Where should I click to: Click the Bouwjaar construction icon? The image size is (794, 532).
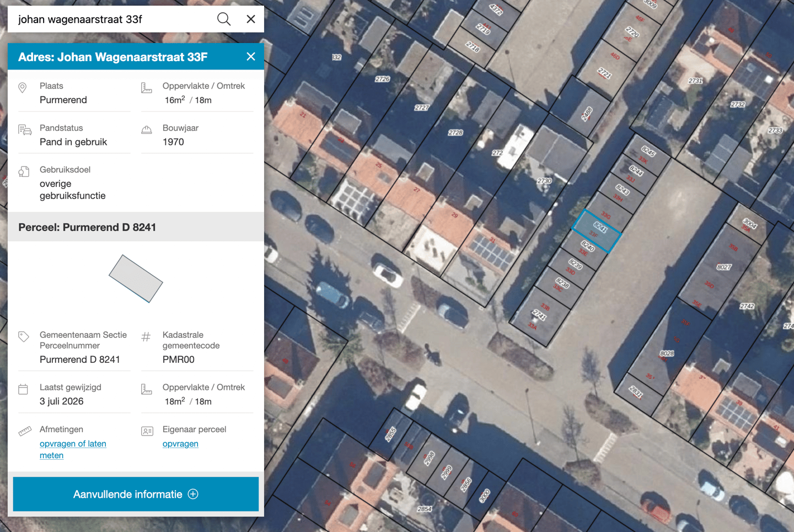pyautogui.click(x=147, y=130)
